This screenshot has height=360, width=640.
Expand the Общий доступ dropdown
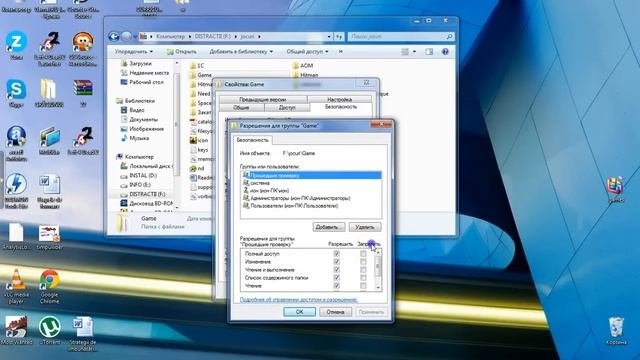tap(307, 51)
